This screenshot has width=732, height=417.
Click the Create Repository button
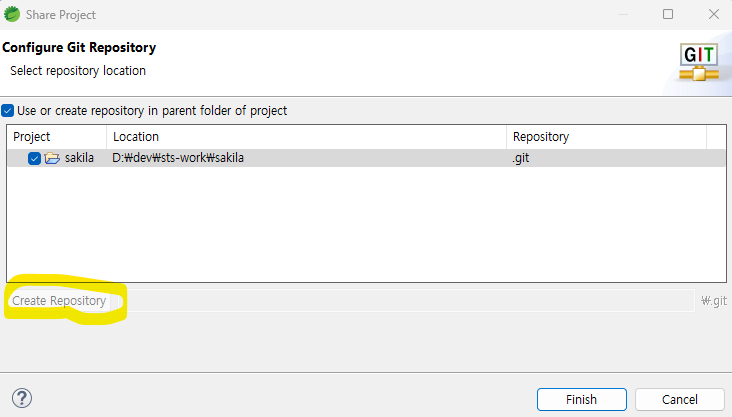tap(59, 301)
